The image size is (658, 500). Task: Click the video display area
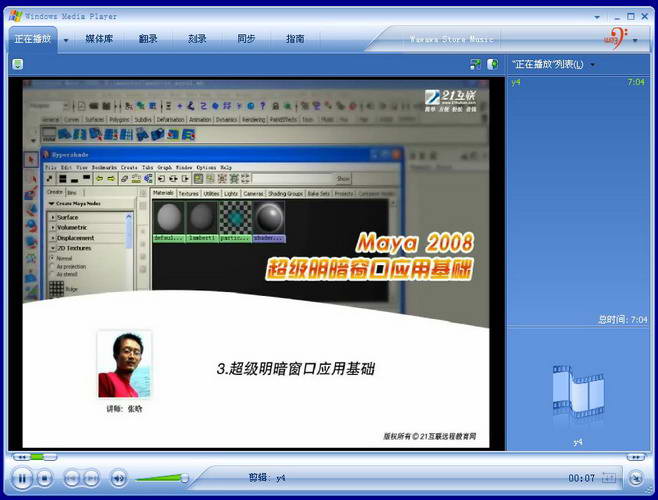pyautogui.click(x=256, y=264)
